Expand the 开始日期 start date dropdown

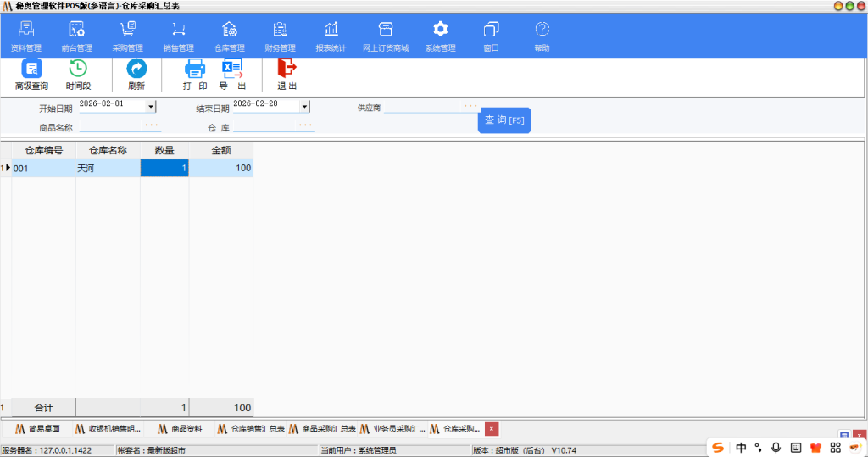pyautogui.click(x=151, y=107)
